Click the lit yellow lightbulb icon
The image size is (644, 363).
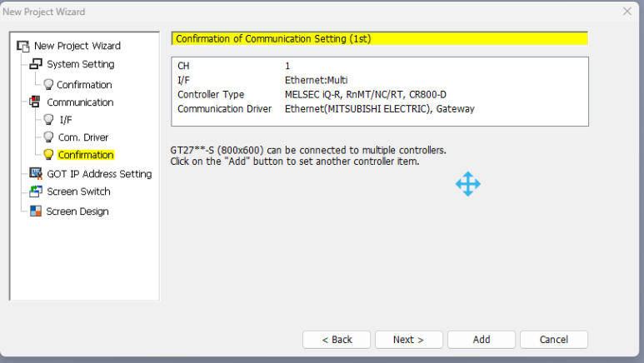tap(48, 155)
